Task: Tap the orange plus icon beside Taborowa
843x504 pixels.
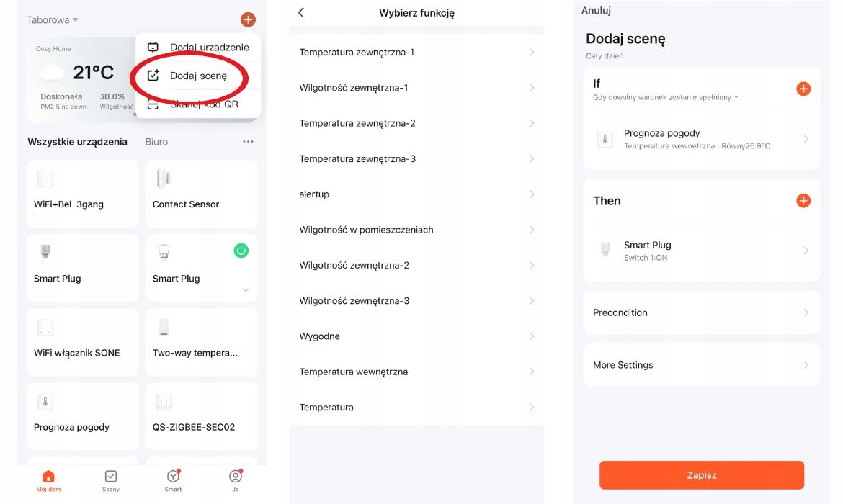Action: click(x=248, y=20)
